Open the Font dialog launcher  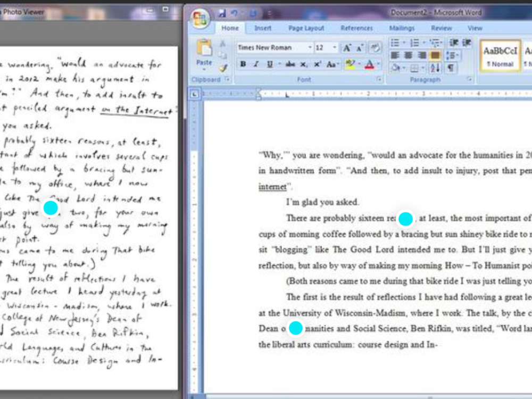379,79
